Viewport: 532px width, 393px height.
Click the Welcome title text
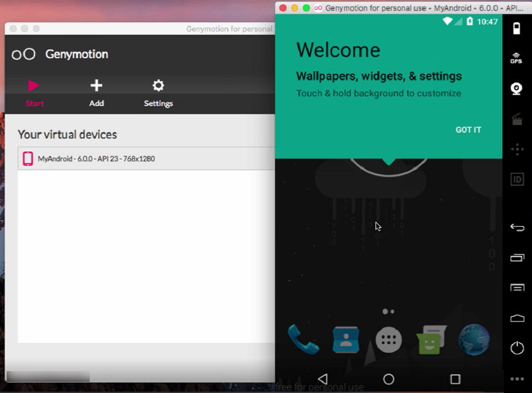(338, 50)
